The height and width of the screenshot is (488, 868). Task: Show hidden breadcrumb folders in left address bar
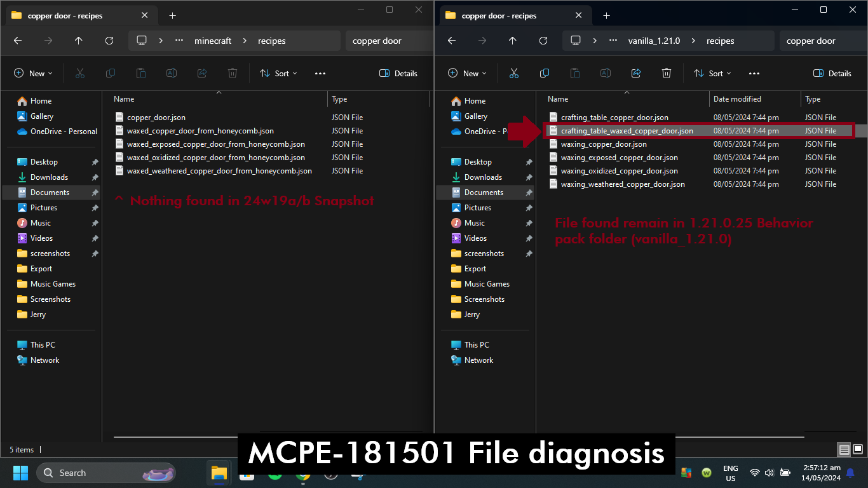point(179,41)
